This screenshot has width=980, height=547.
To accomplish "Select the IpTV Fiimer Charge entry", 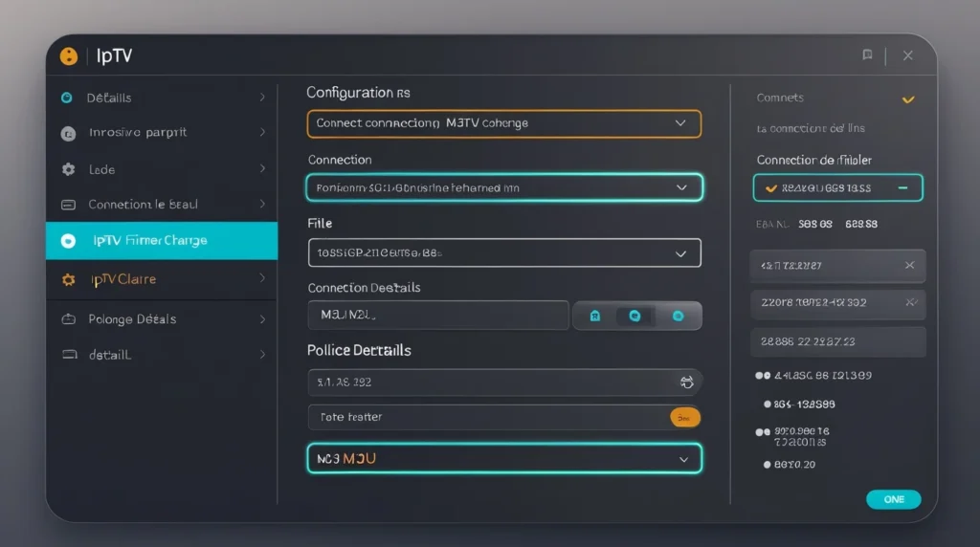I will 162,240.
